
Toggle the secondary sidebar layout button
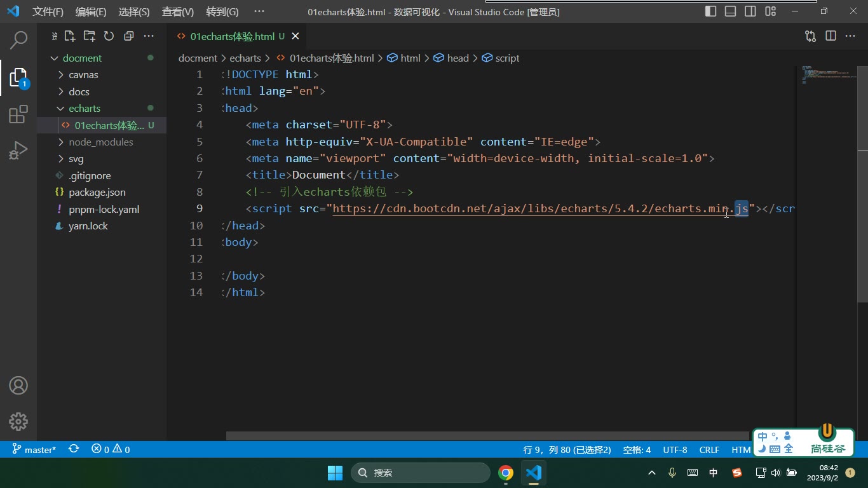coord(750,11)
